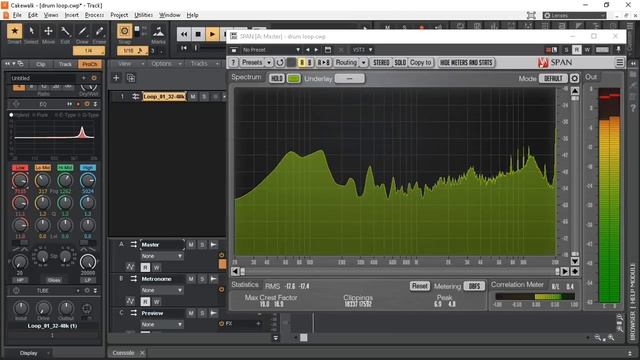The image size is (640, 360).
Task: Pin the SPAN plugin window
Action: [618, 49]
